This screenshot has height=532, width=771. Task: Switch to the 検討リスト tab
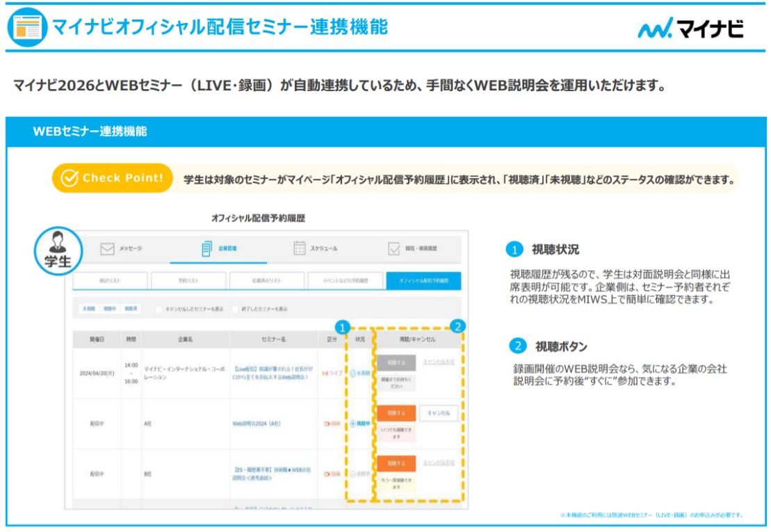pos(110,281)
